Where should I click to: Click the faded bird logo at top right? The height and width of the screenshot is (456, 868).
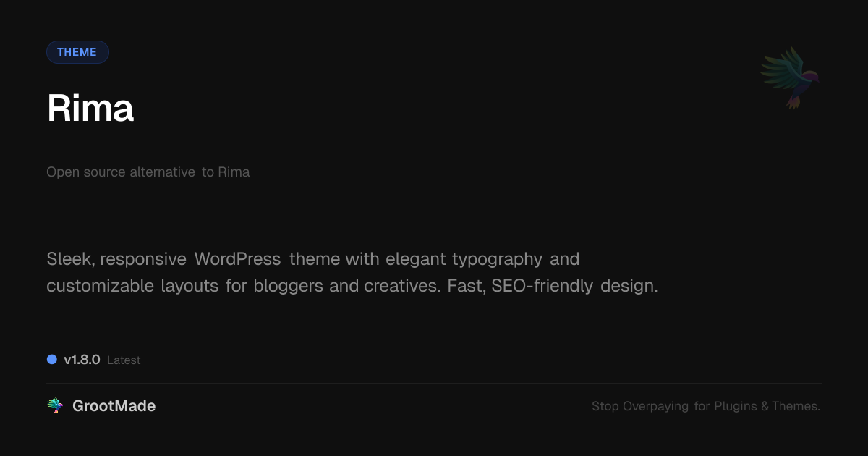click(x=790, y=78)
